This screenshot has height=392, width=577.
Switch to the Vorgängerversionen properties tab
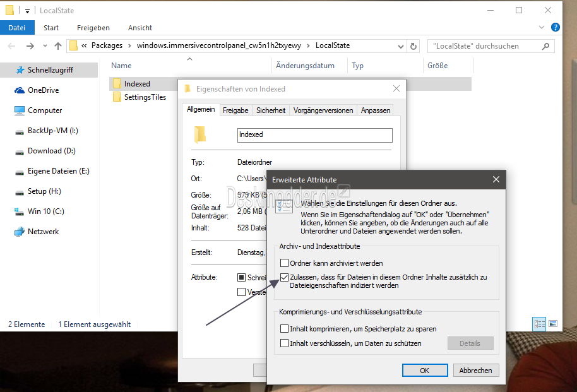click(323, 110)
